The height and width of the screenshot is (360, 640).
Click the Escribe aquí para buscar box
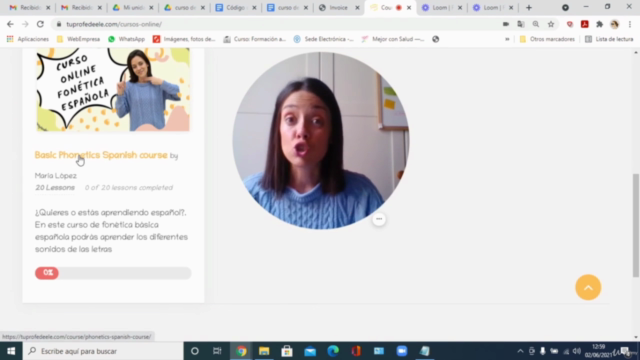103,351
